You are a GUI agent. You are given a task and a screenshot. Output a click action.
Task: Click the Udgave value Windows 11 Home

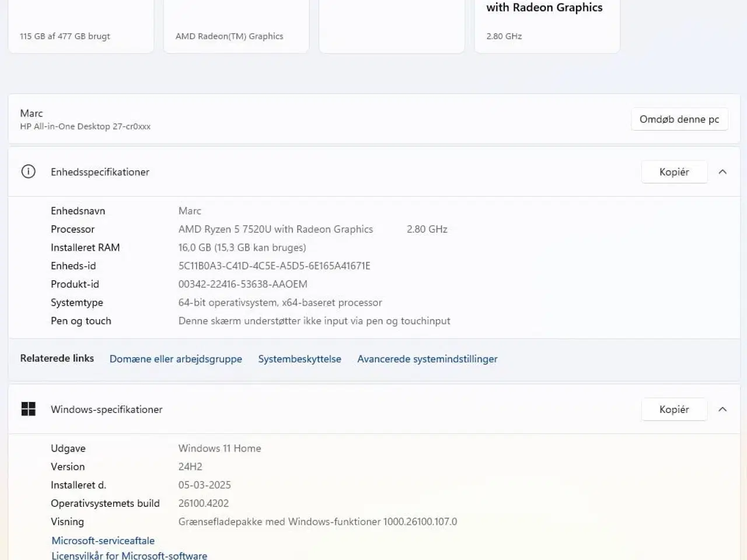219,448
